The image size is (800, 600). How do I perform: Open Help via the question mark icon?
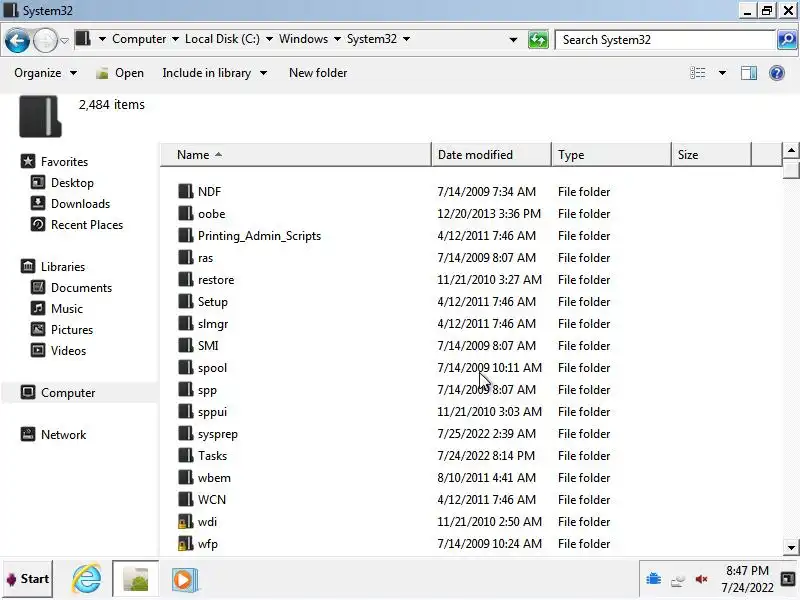click(x=777, y=73)
